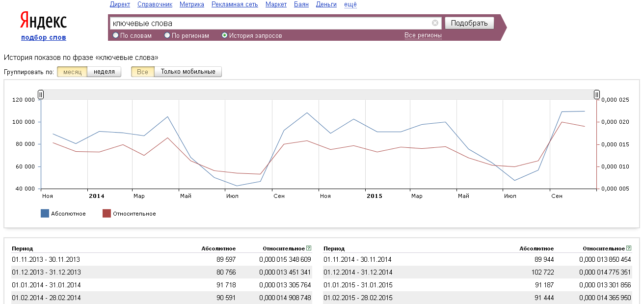Screen dimensions: 644x304
Task: Select the По словам radio button
Action: tap(116, 35)
